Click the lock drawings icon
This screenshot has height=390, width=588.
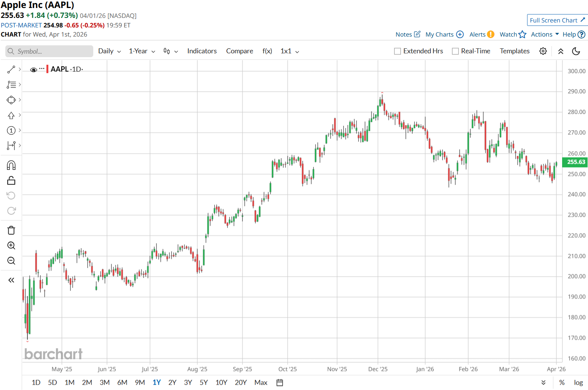11,181
